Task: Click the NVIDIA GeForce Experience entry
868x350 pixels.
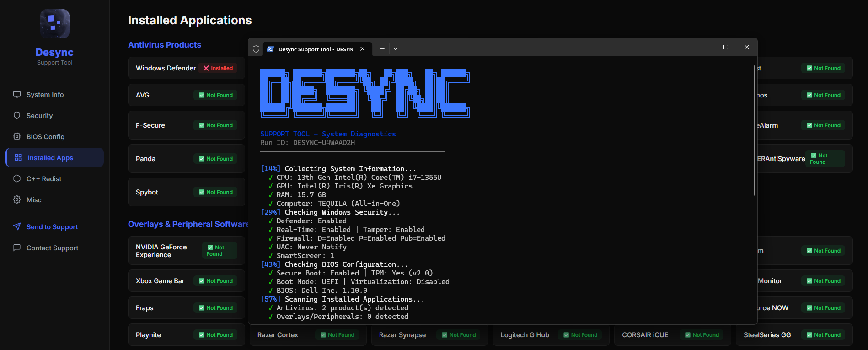Action: pyautogui.click(x=187, y=251)
